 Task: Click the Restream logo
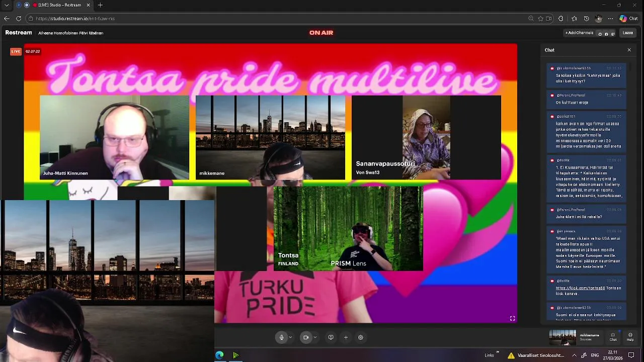[x=19, y=33]
